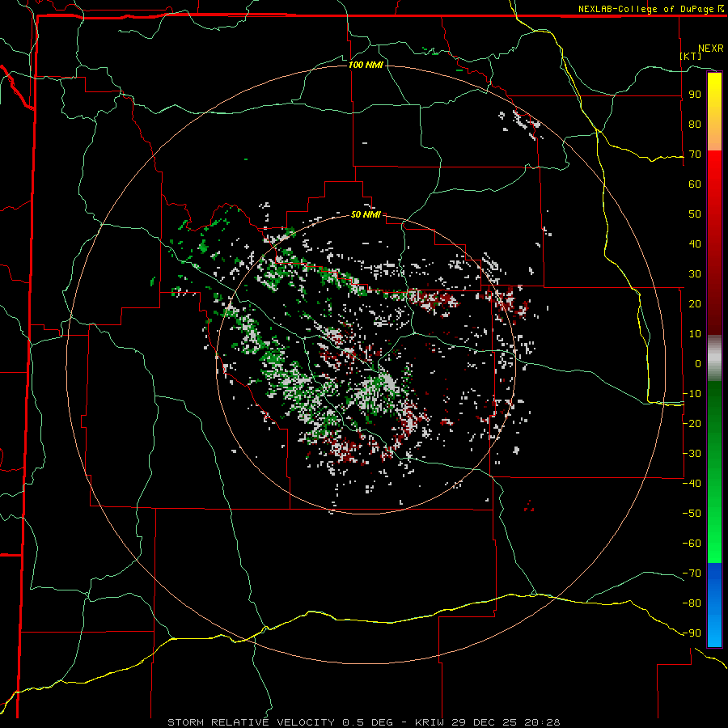The width and height of the screenshot is (728, 728).
Task: Click the 0 value on velocity scale
Action: (x=698, y=364)
